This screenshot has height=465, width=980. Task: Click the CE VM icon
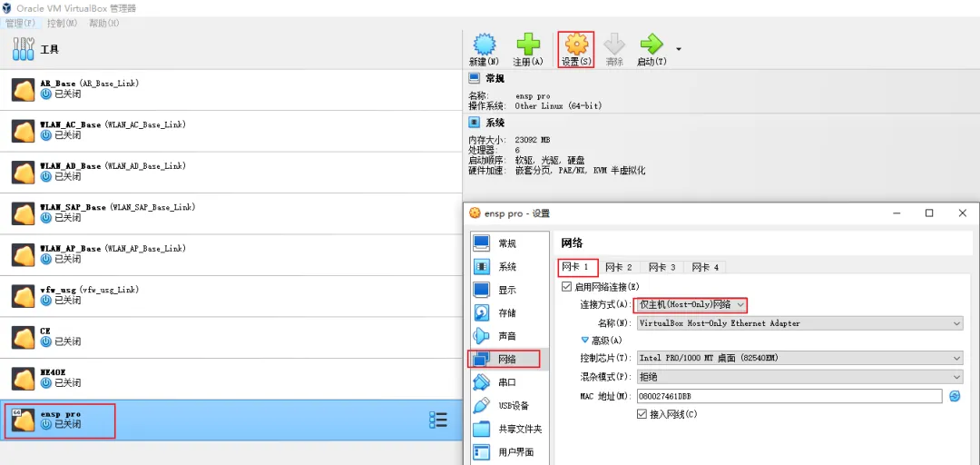(x=23, y=337)
